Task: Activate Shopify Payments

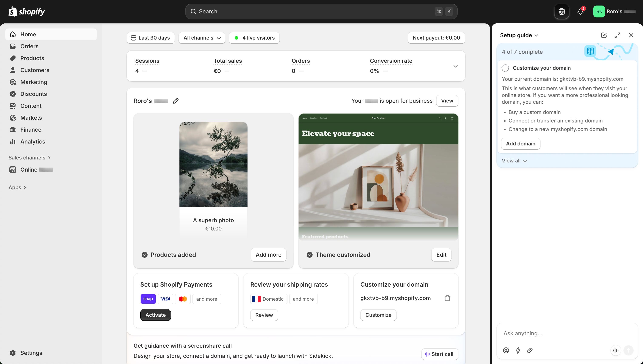Action: point(155,315)
